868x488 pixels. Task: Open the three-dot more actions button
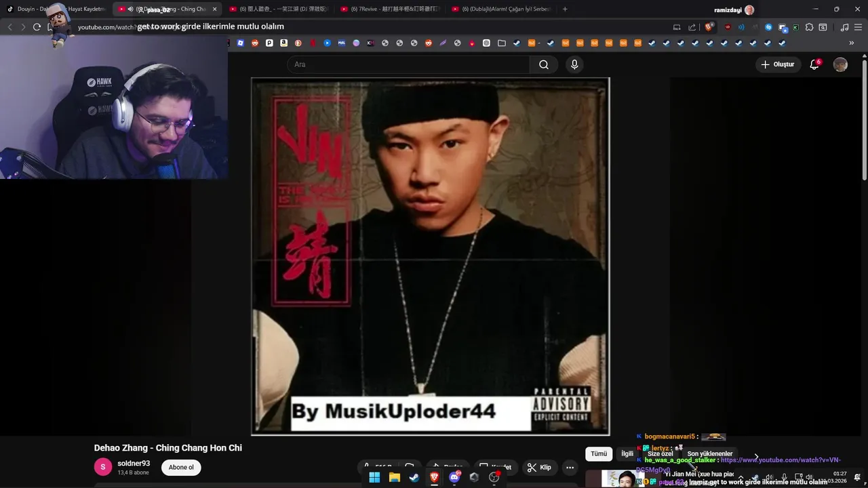pyautogui.click(x=570, y=467)
